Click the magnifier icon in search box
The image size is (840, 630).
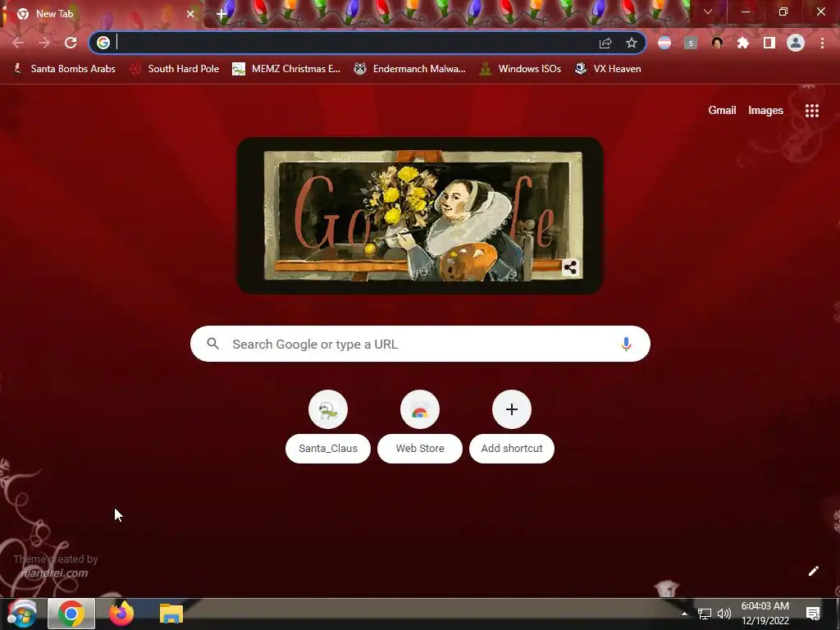coord(213,344)
